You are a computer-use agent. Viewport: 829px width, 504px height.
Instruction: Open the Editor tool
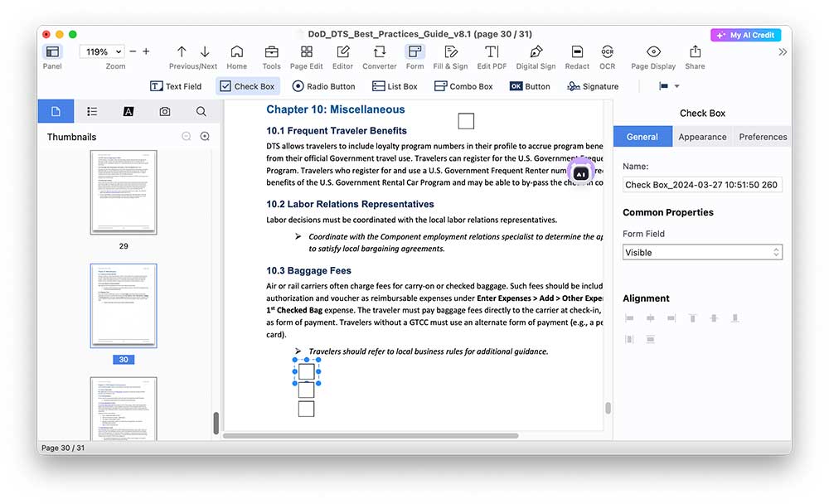pos(342,51)
